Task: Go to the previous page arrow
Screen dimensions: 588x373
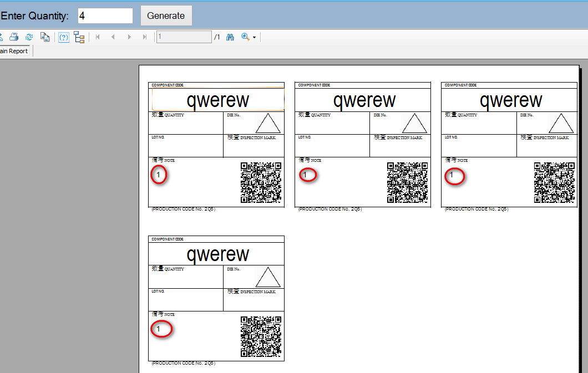Action: pyautogui.click(x=113, y=37)
